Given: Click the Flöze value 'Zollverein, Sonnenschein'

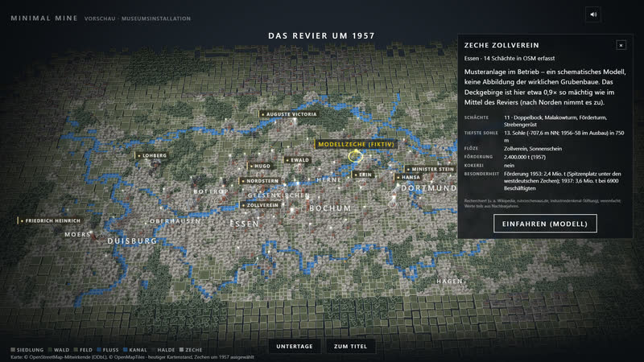Looking at the screenshot, I should pos(533,149).
